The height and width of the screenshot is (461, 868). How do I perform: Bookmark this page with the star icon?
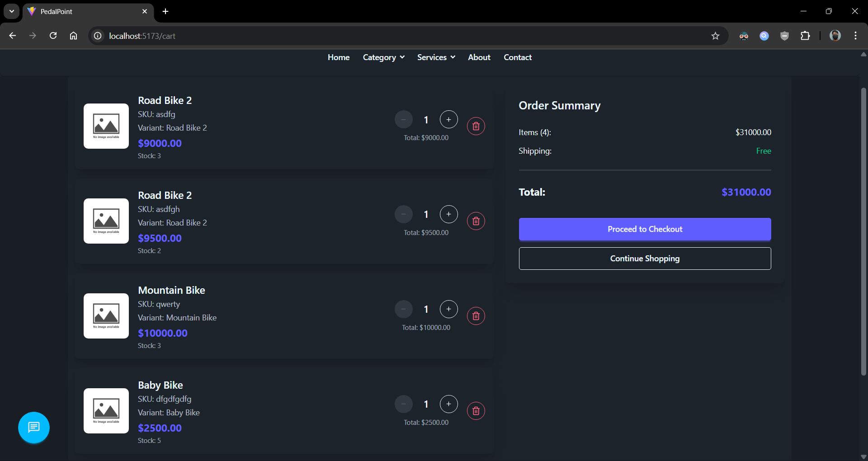(715, 36)
